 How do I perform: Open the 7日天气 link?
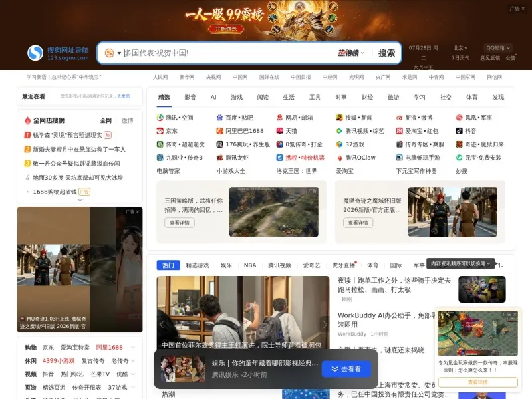460,58
